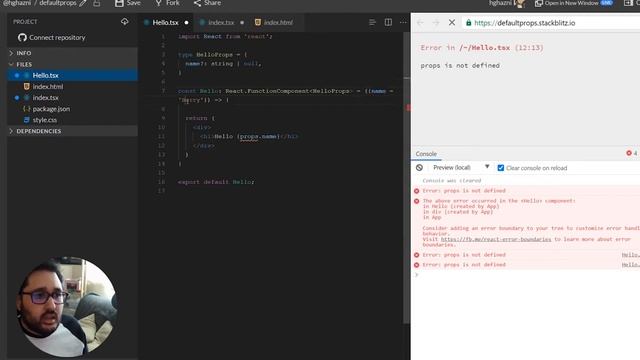
Task: Open the Console tab
Action: pyautogui.click(x=426, y=154)
